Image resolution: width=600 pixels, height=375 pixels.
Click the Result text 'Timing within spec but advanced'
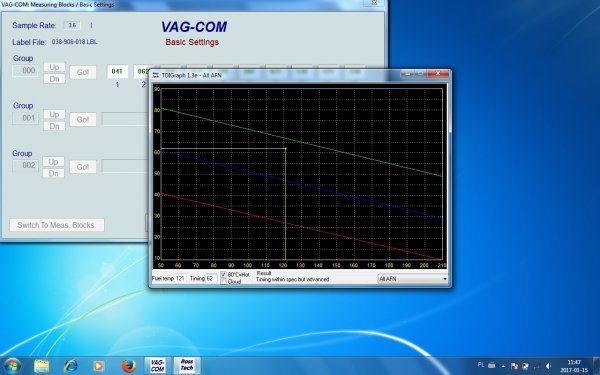[x=292, y=280]
